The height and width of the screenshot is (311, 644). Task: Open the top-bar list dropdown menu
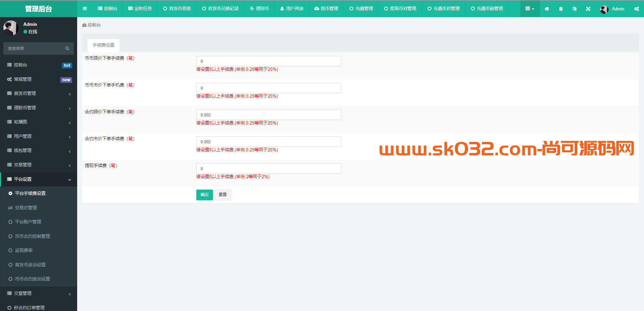[530, 9]
